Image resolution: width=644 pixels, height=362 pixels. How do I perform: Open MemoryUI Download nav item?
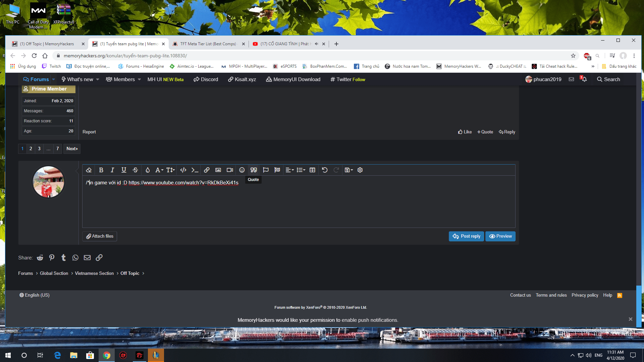293,79
